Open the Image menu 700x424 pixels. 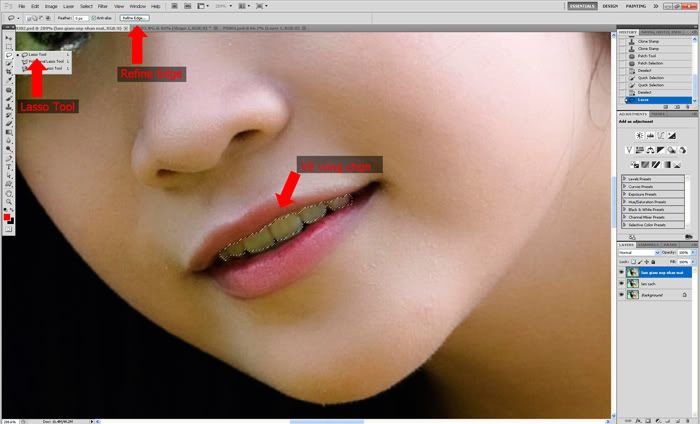(49, 6)
